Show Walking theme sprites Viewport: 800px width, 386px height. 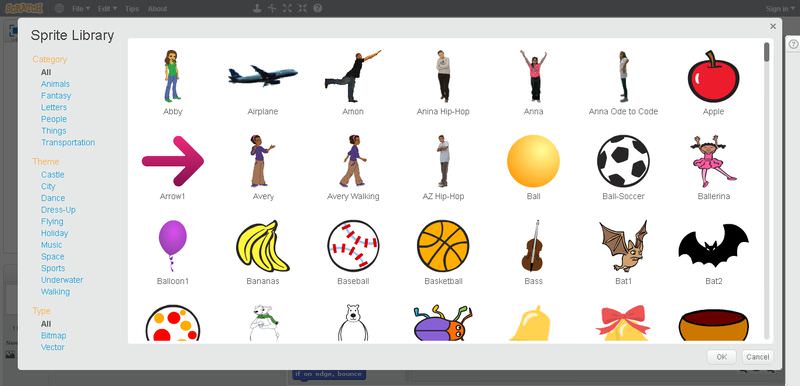coord(55,292)
